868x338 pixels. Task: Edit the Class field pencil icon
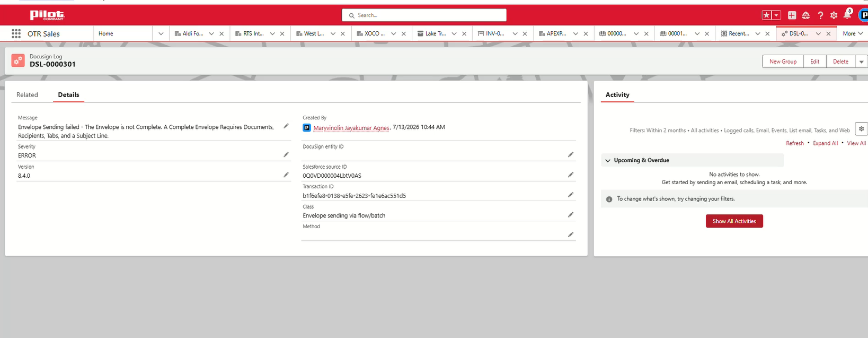point(571,215)
